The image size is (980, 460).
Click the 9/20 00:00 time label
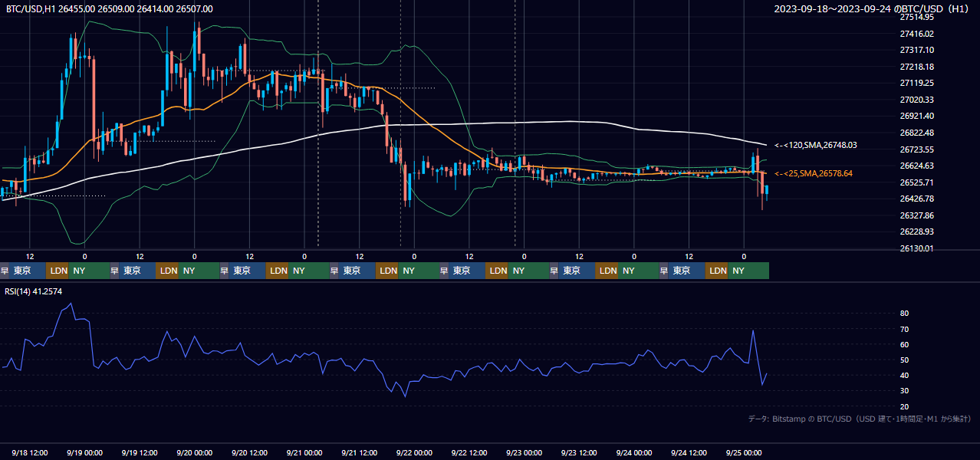point(195,453)
